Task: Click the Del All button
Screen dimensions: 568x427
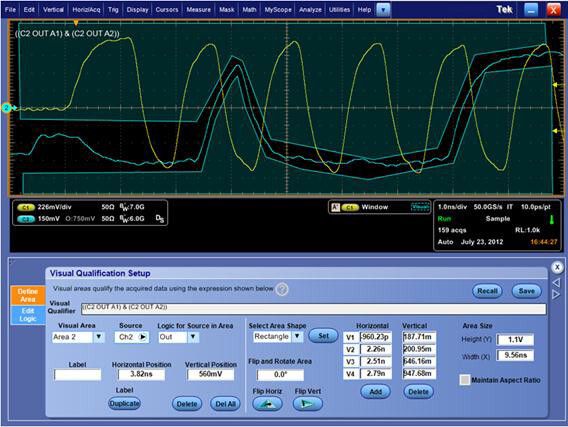Action: [x=225, y=404]
